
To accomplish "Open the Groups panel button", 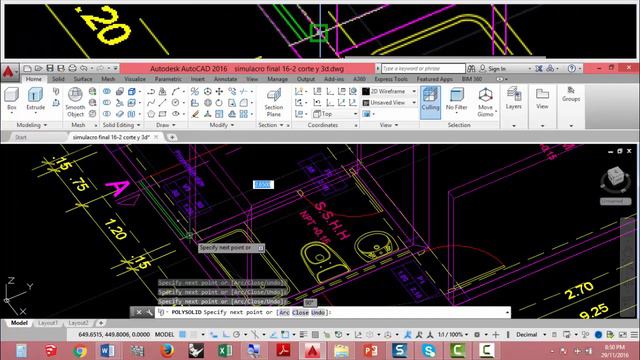I will pyautogui.click(x=571, y=95).
